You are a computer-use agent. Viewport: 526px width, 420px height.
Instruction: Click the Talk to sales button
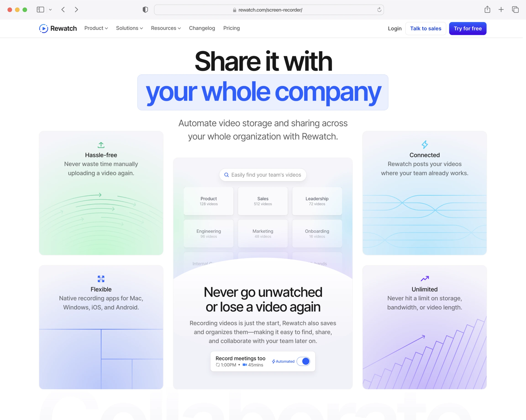[x=425, y=28]
